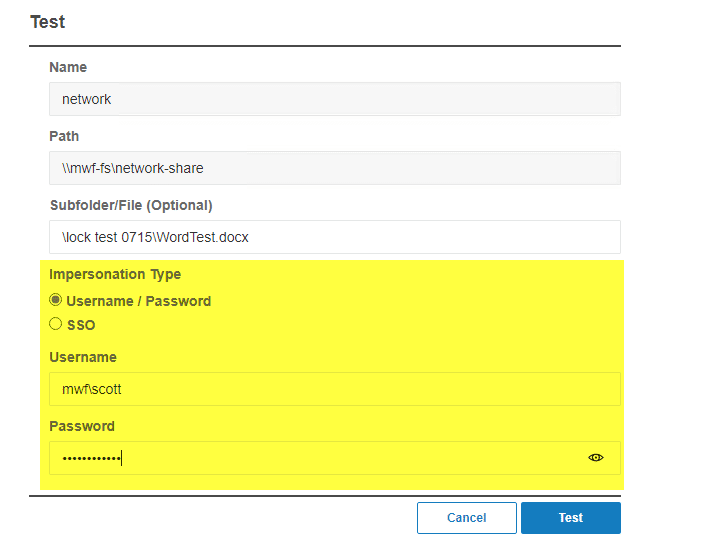Click the 'Username' label above mwf\scott
Screen dimensions: 722x560
tap(83, 357)
